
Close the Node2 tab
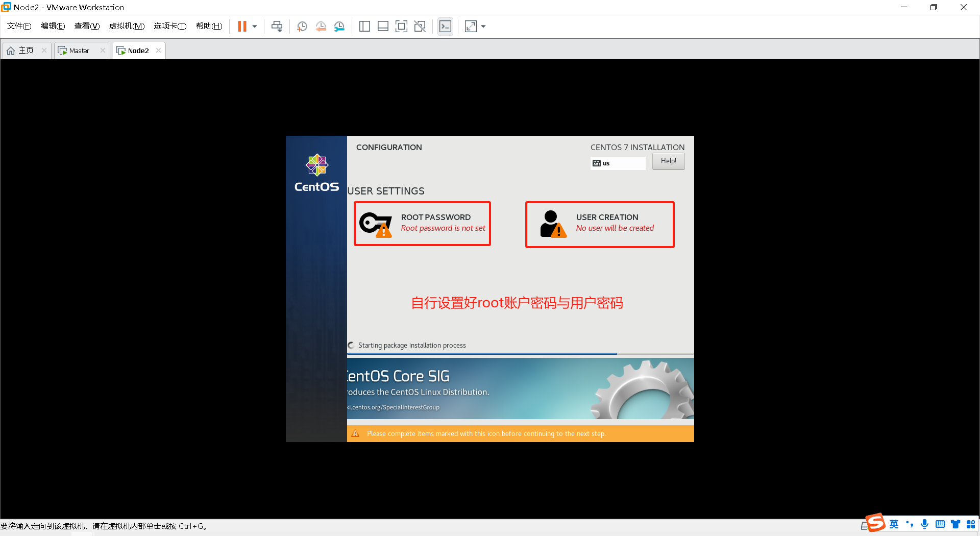[x=159, y=50]
